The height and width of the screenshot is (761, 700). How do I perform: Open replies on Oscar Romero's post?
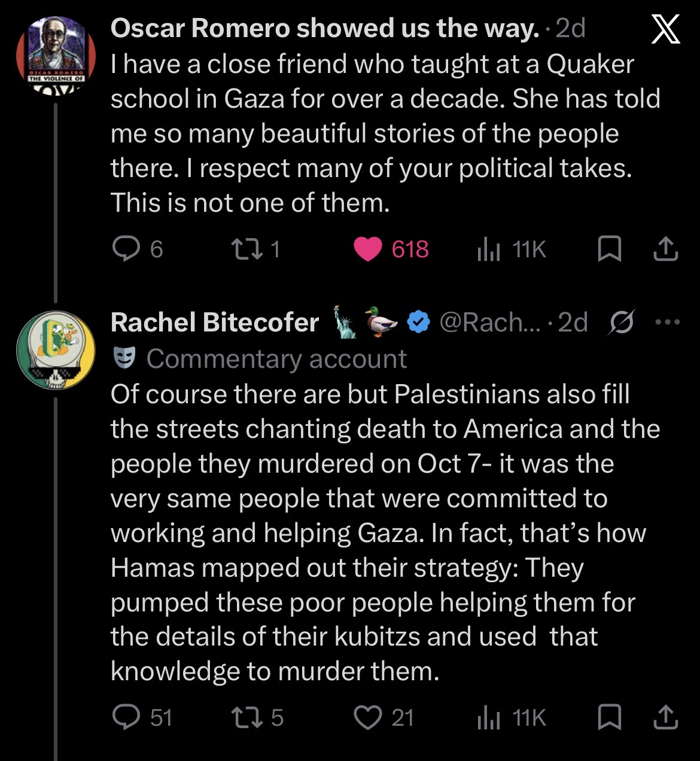point(138,249)
